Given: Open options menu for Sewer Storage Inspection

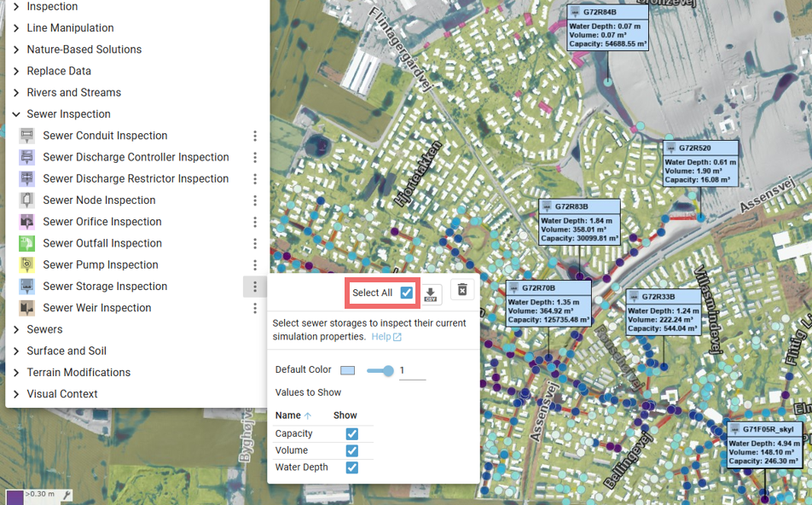Looking at the screenshot, I should point(254,287).
